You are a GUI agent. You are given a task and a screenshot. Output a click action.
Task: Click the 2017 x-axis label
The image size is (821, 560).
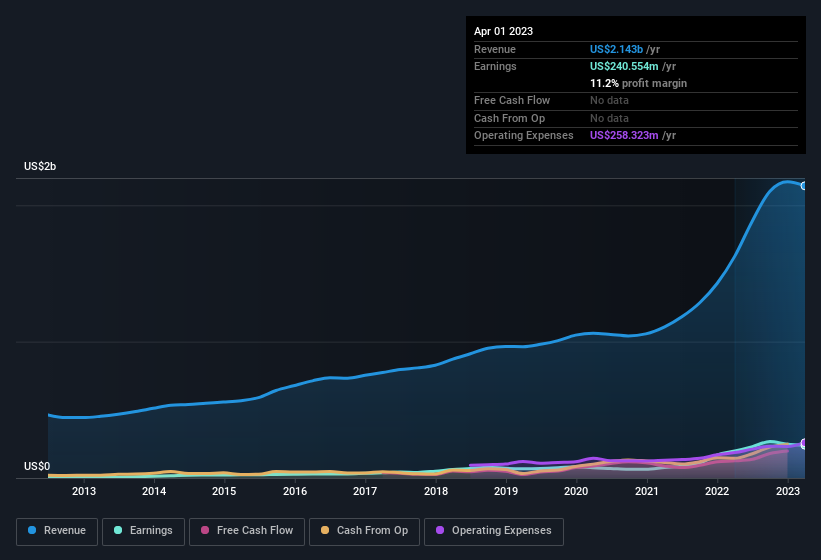365,491
